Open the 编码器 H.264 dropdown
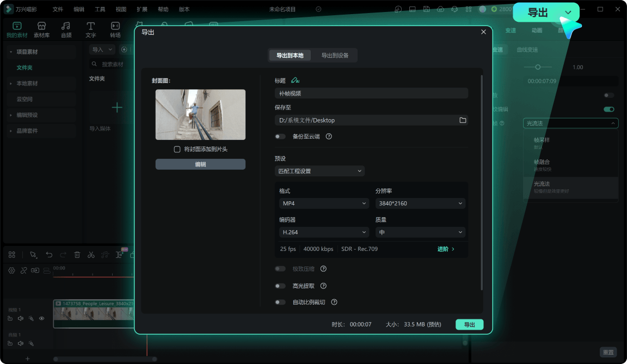This screenshot has height=364, width=627. tap(323, 232)
